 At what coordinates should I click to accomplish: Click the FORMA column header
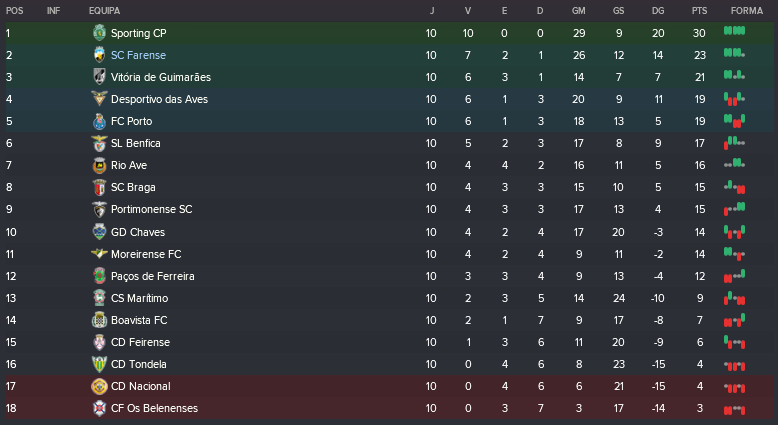tap(746, 10)
